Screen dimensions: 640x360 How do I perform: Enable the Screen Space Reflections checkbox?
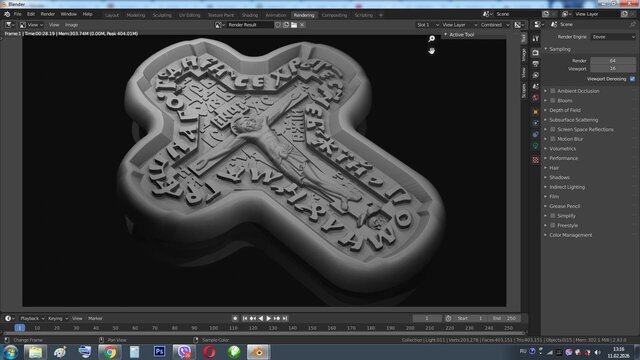[x=553, y=129]
